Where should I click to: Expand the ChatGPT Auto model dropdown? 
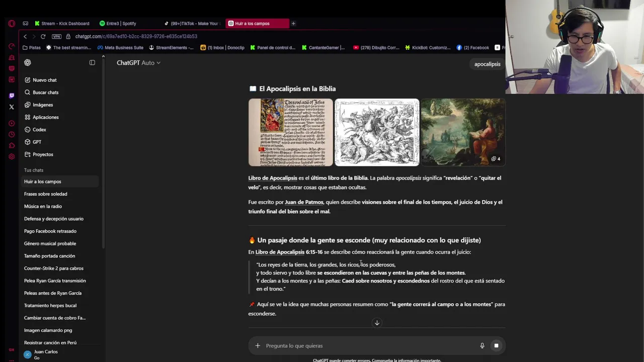coord(138,63)
